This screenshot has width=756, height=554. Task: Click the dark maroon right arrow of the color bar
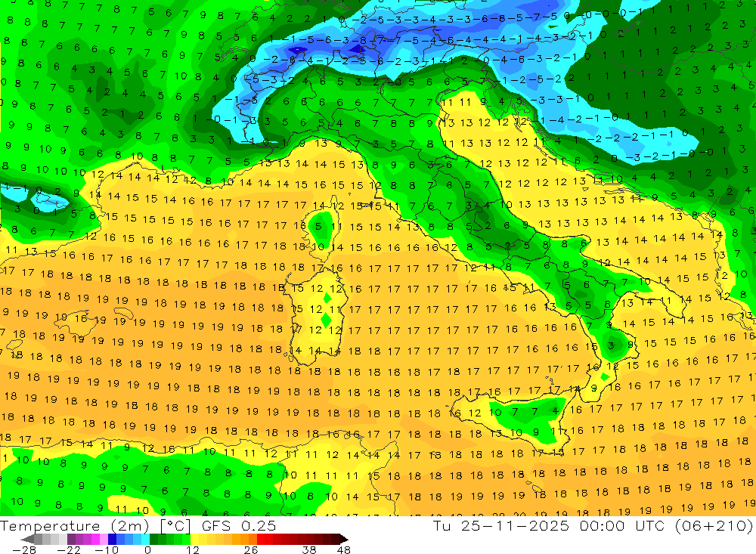(344, 539)
